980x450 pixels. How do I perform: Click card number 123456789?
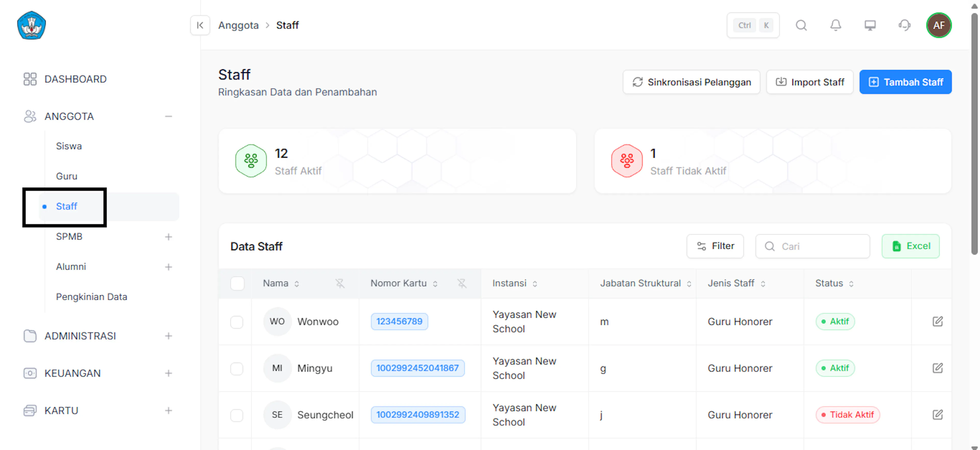point(399,321)
